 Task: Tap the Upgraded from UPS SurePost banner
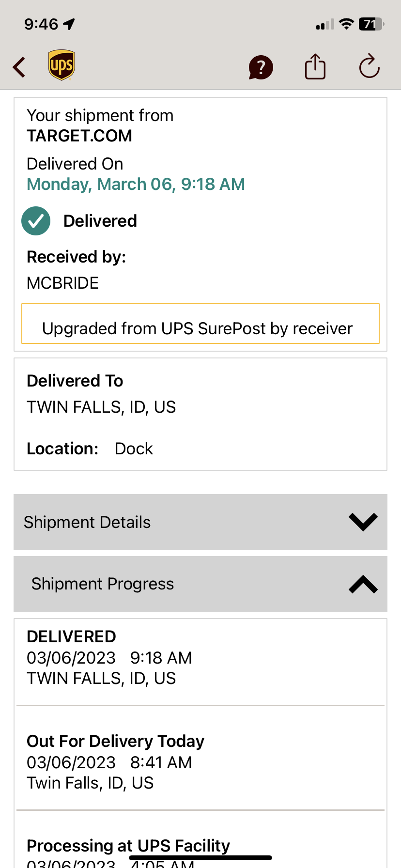[x=200, y=324]
